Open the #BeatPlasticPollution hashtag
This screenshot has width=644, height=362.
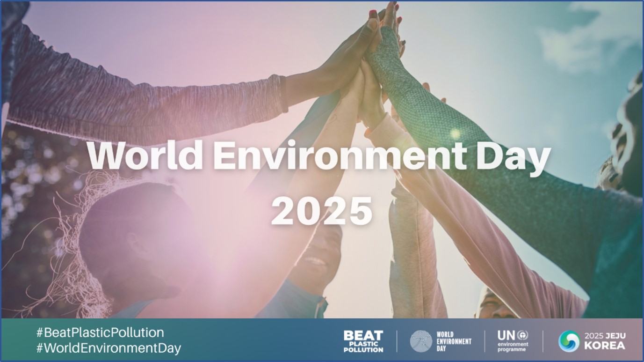[100, 332]
